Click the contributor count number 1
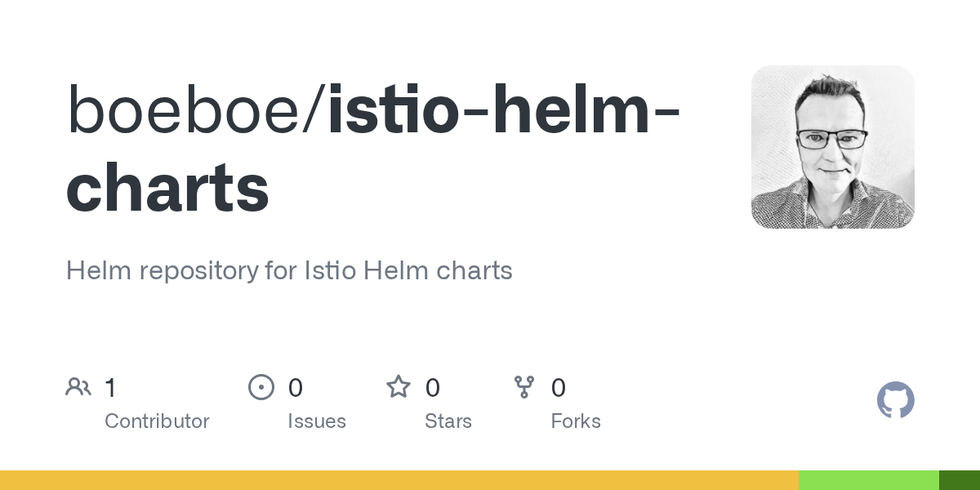This screenshot has height=490, width=980. pos(110,388)
